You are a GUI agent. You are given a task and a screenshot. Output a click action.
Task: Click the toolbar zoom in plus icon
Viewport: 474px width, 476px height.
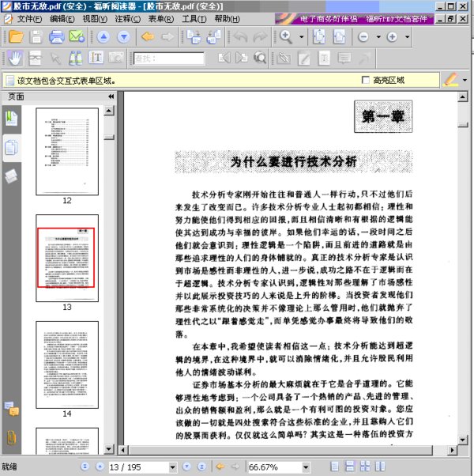392,37
